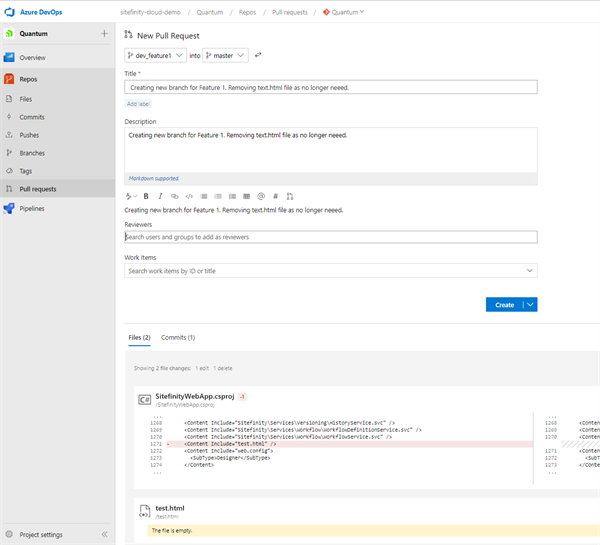This screenshot has height=545, width=600.
Task: Click inside the Description text area
Action: (x=331, y=150)
